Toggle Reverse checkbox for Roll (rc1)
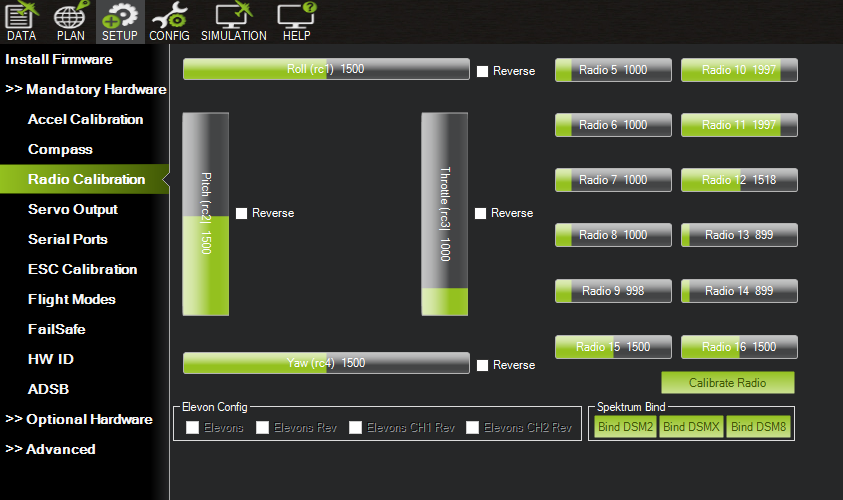Screen dimensions: 843x500 [483, 71]
